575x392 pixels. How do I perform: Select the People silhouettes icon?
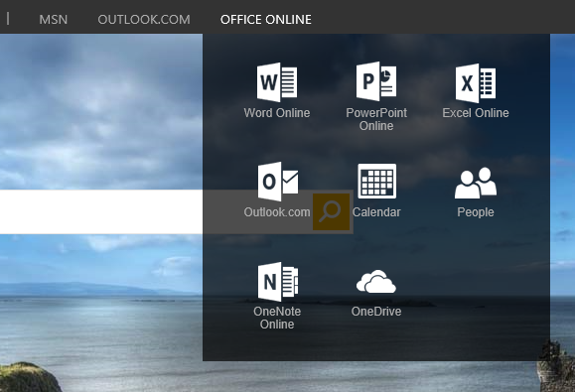[476, 183]
